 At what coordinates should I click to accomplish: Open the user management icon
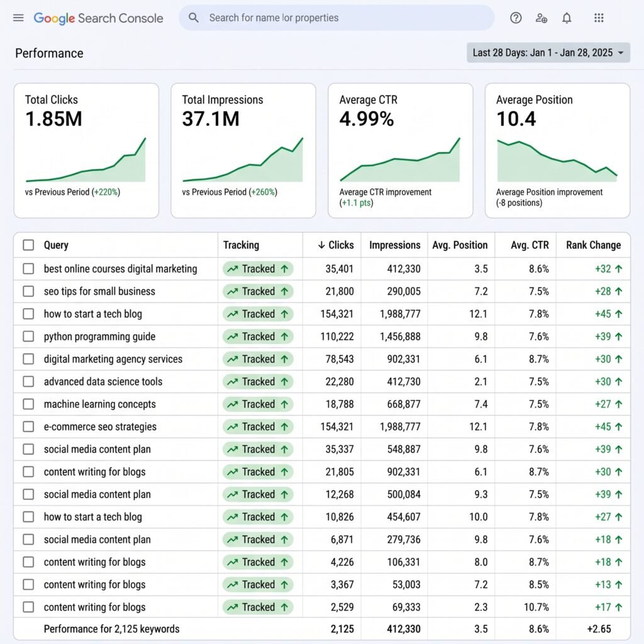[541, 18]
